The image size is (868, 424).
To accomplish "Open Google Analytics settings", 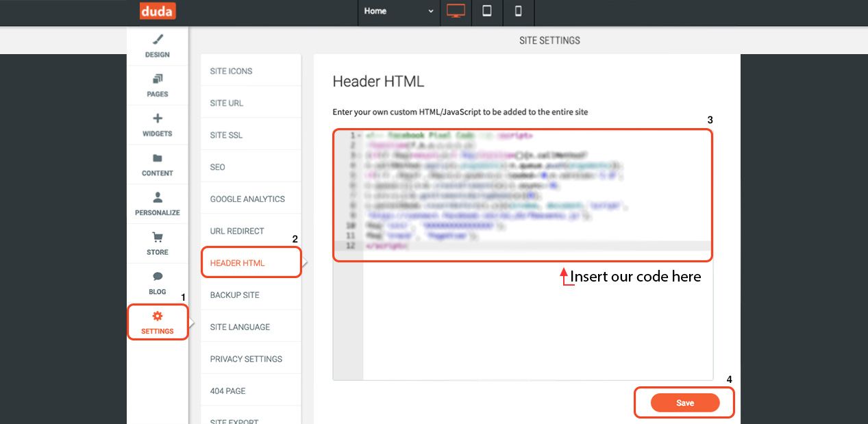I will [x=251, y=199].
